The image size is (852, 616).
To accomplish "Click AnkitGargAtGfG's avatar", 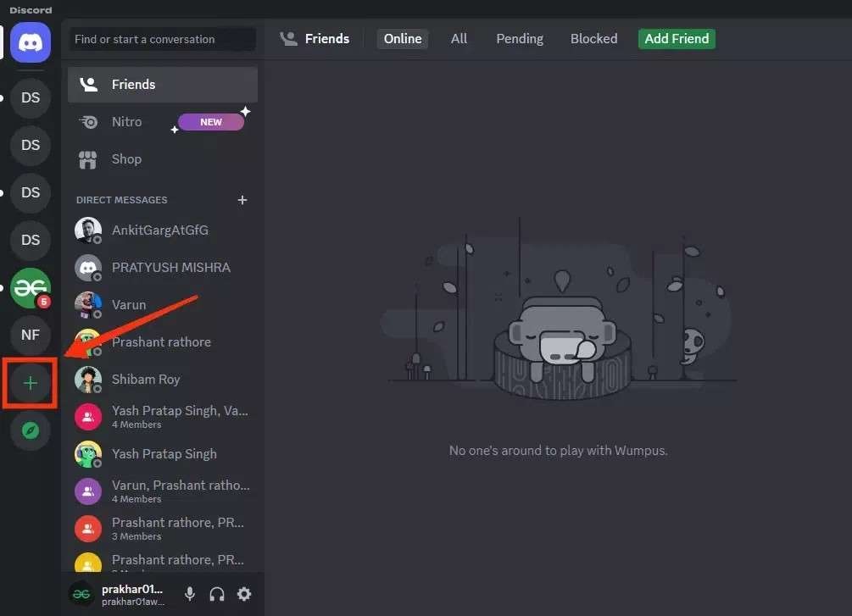I will [x=88, y=230].
